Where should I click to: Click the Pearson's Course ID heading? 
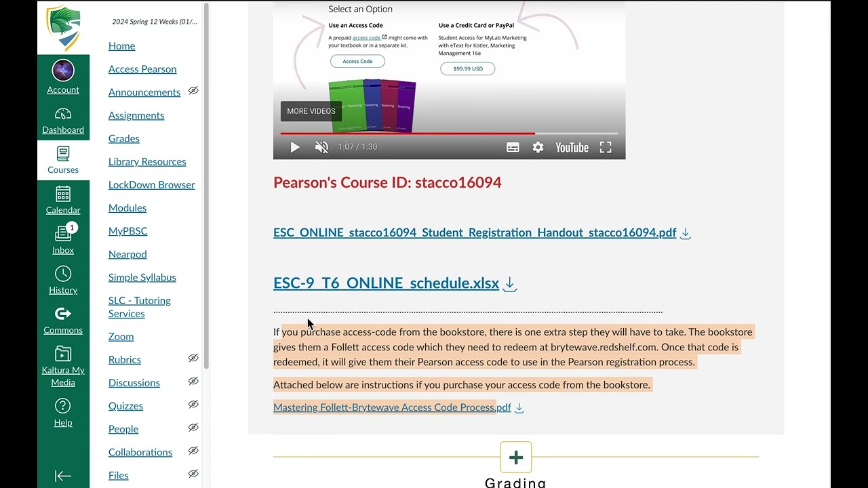[x=387, y=182]
